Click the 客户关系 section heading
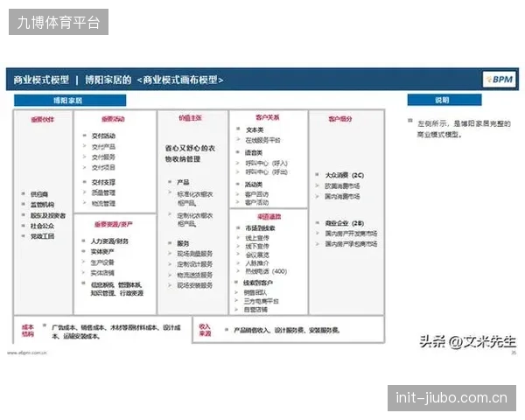This screenshot has width=525, height=420. [267, 117]
